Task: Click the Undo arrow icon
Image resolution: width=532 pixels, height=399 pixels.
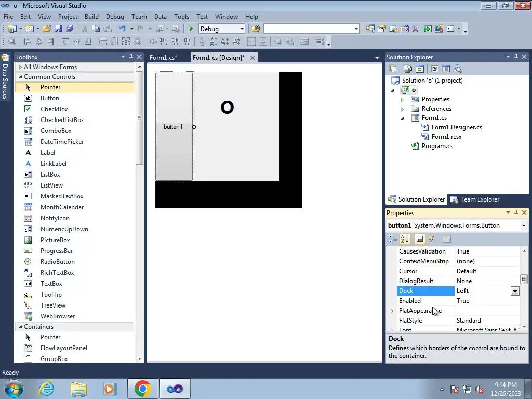Action: [x=122, y=29]
